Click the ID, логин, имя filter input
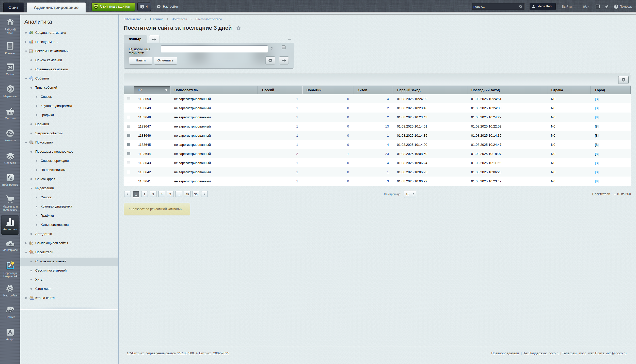Image resolution: width=636 pixels, height=364 pixels. tap(214, 49)
